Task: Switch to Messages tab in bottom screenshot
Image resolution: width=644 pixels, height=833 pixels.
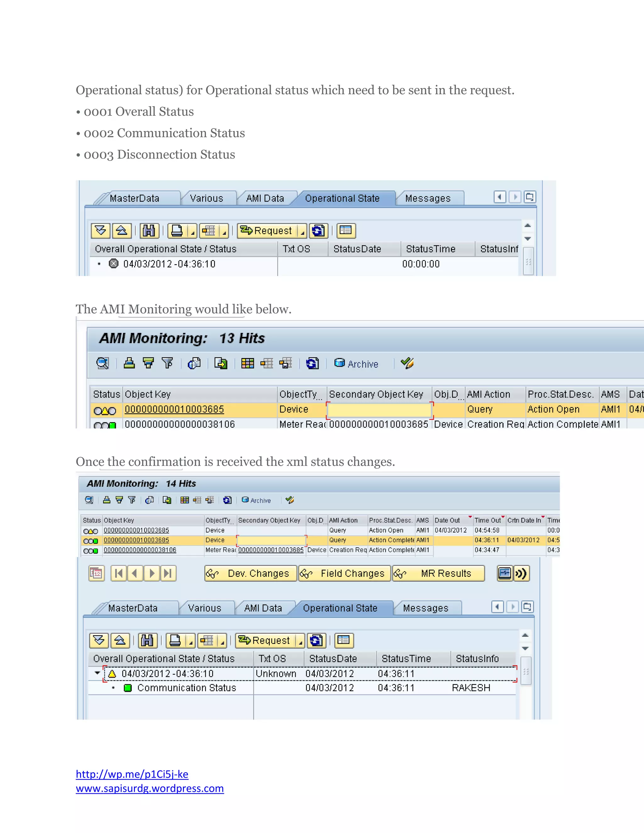Action: 426,608
